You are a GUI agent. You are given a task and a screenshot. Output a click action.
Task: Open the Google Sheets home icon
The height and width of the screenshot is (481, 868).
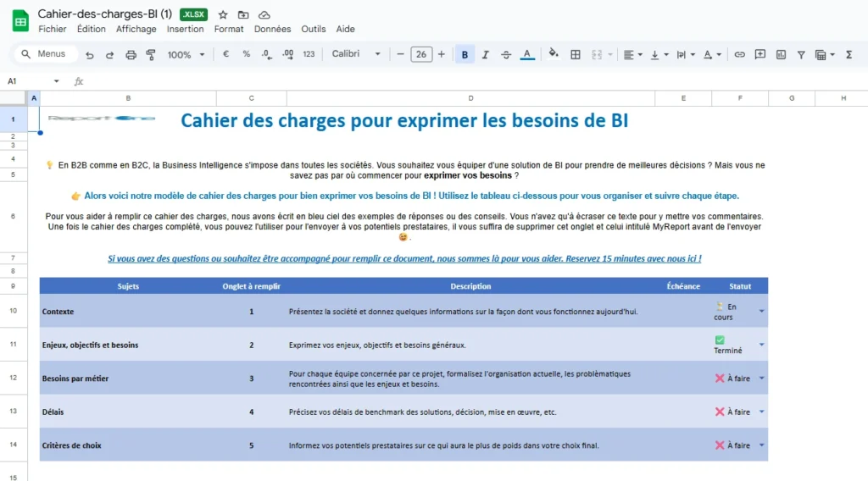20,21
